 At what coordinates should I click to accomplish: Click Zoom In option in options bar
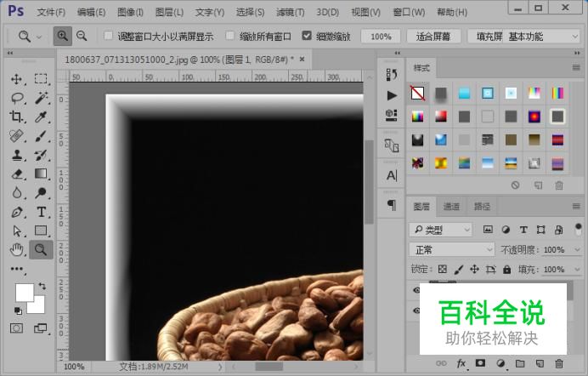(x=63, y=36)
